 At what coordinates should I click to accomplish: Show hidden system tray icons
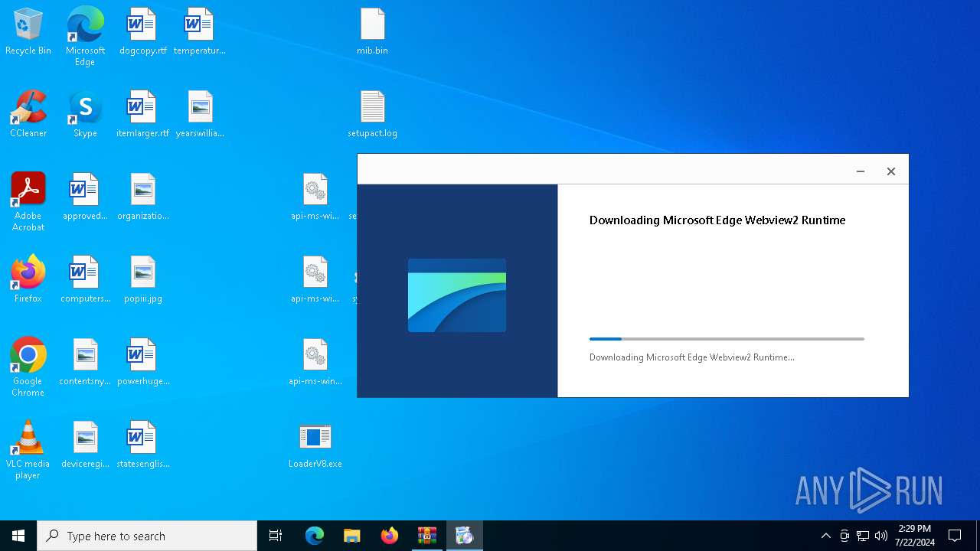826,536
